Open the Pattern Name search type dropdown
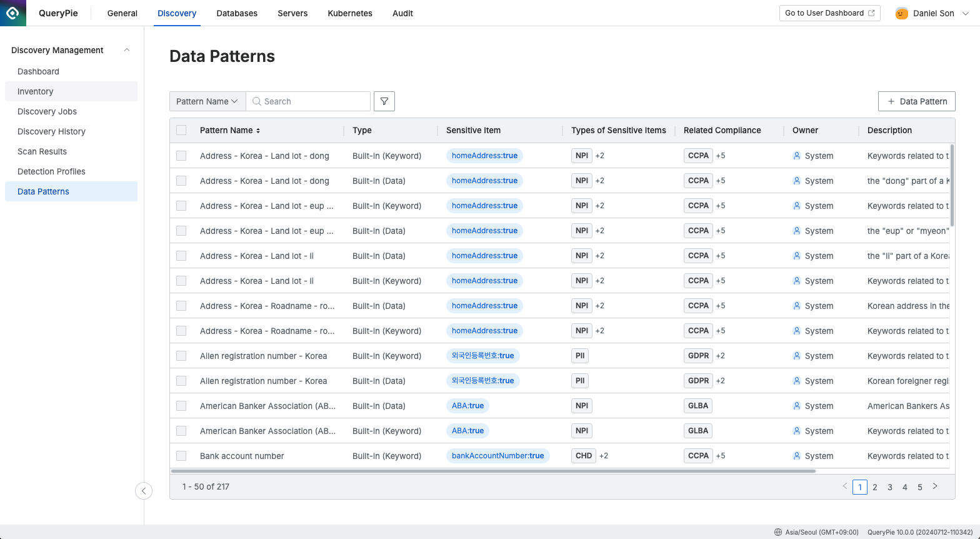 207,101
